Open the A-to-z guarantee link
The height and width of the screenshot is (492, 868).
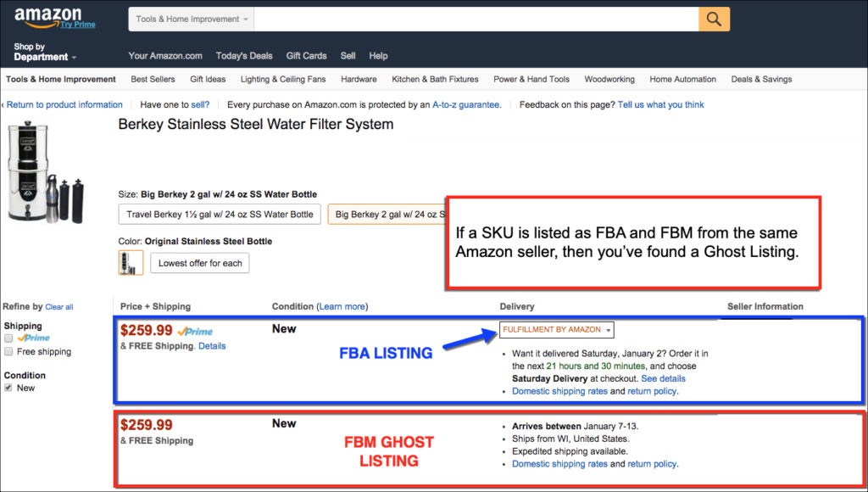click(x=467, y=104)
